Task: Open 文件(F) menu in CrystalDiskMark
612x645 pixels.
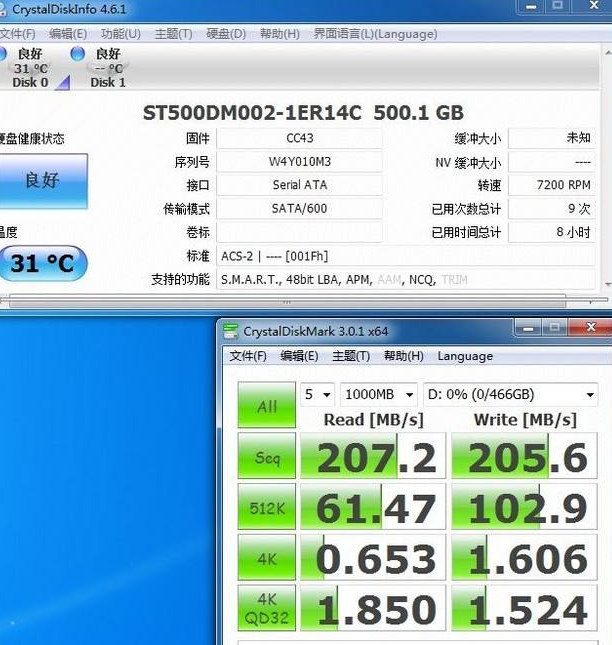Action: [x=248, y=356]
